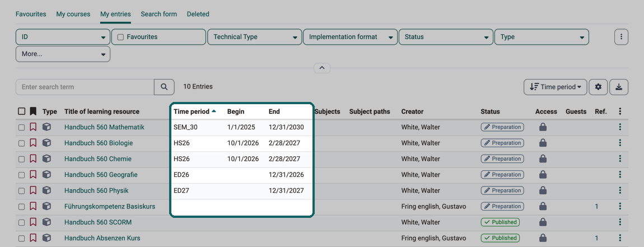Open row menu for Führungskompetenz Basiskurs

(620, 206)
